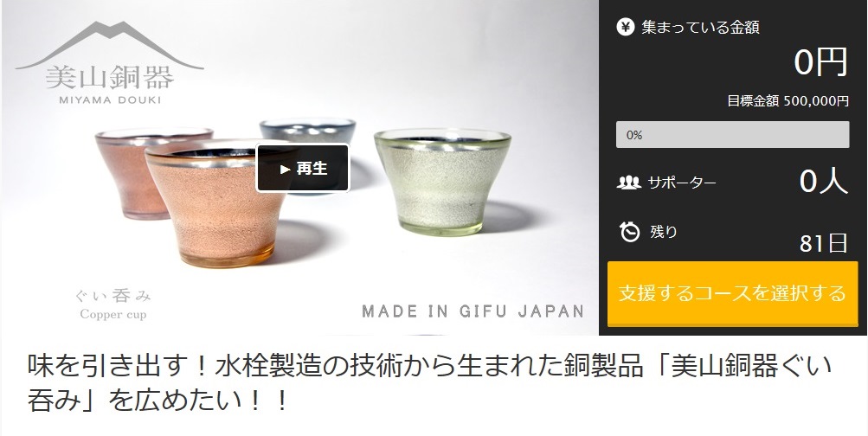
Task: Click the 81日 remaining days value
Action: click(824, 243)
